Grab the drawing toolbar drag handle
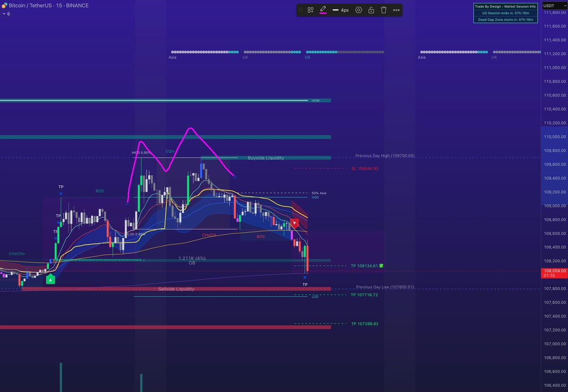This screenshot has width=568, height=392. (300, 10)
